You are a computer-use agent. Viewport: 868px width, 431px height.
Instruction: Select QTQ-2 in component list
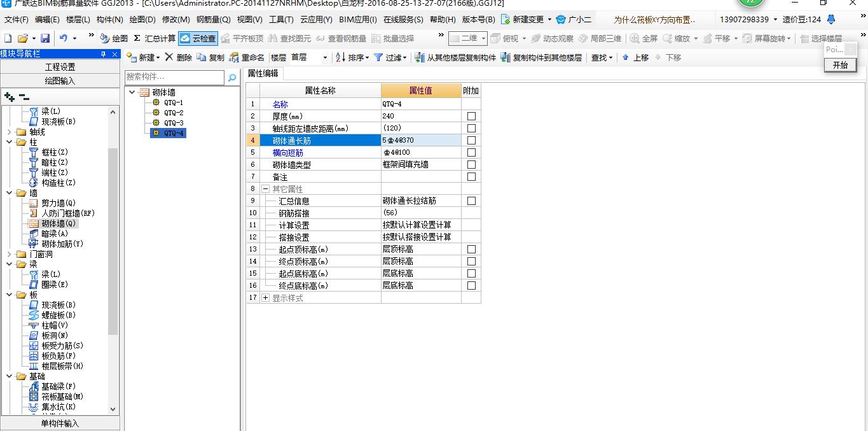(x=174, y=113)
